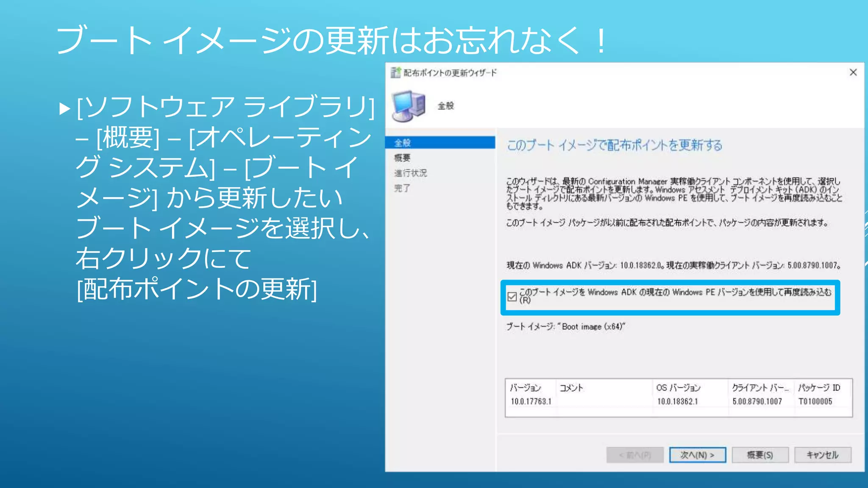Click the 次へ(N) > button
The width and height of the screenshot is (868, 488).
click(x=697, y=455)
